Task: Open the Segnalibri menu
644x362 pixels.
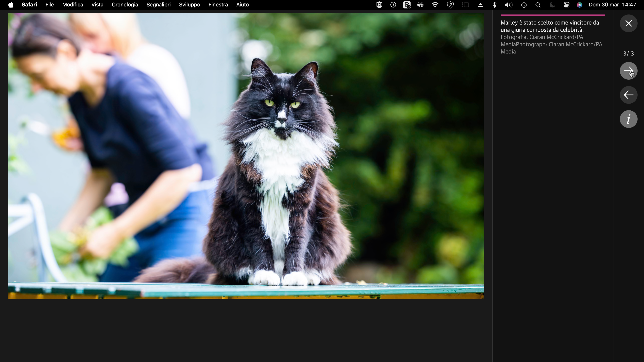Action: pos(159,4)
